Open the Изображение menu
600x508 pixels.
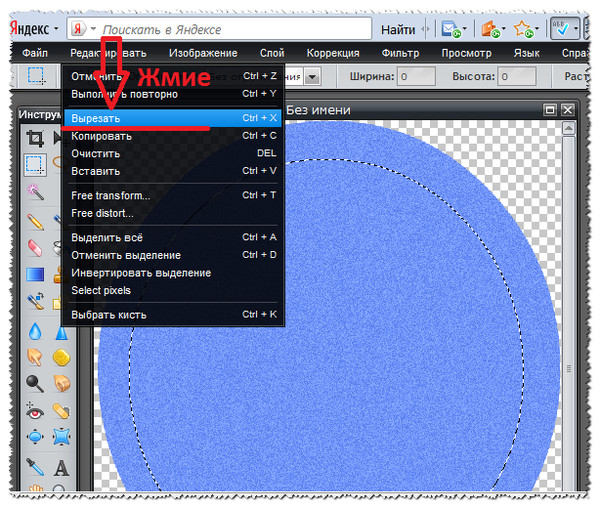(203, 53)
